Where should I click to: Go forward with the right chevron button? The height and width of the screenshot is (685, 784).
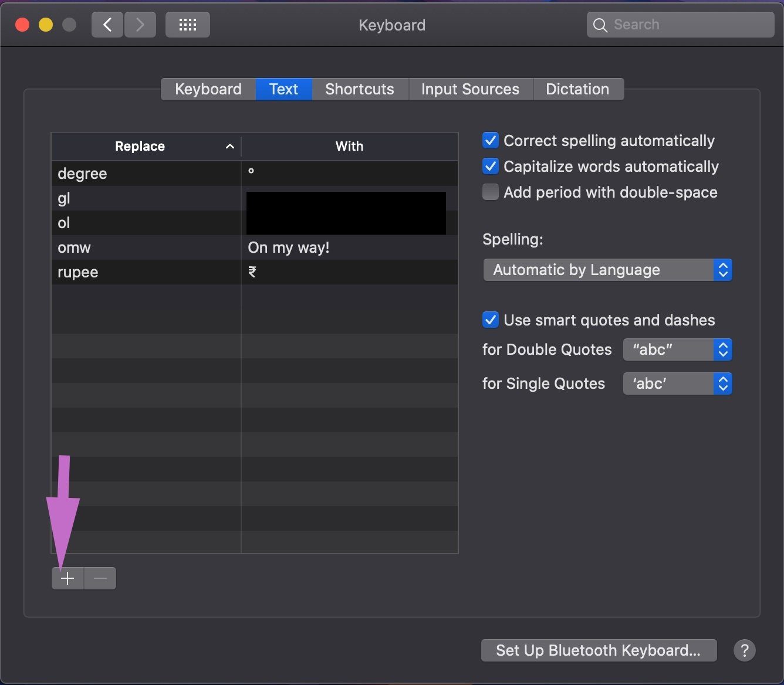140,25
